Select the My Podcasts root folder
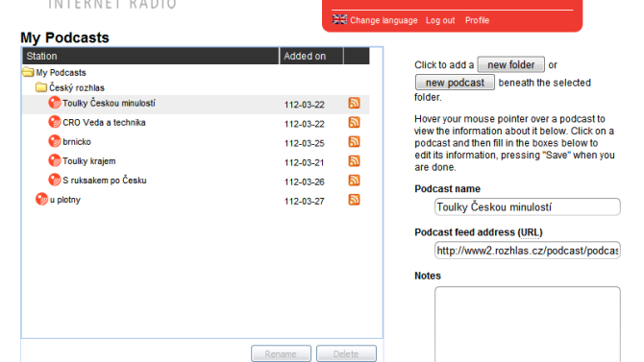 61,73
